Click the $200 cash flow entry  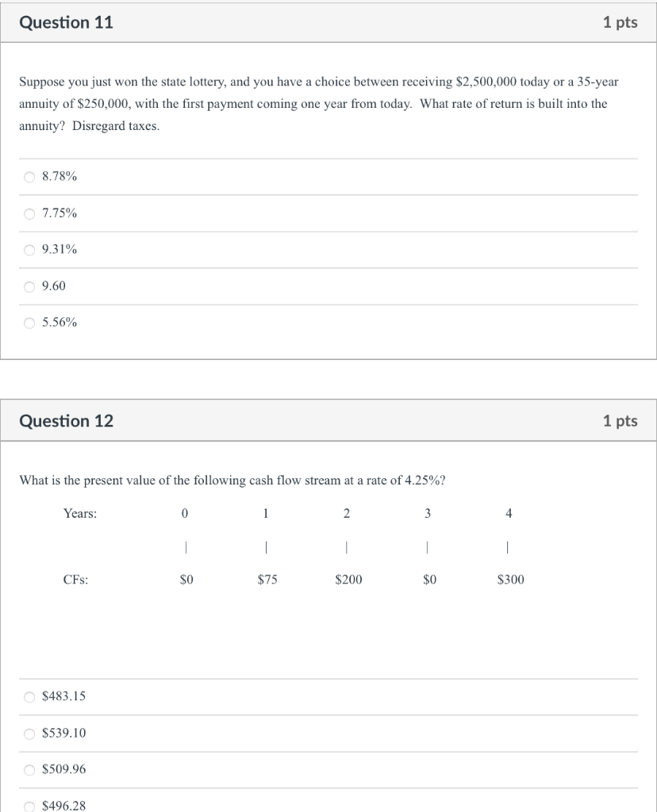pyautogui.click(x=348, y=580)
